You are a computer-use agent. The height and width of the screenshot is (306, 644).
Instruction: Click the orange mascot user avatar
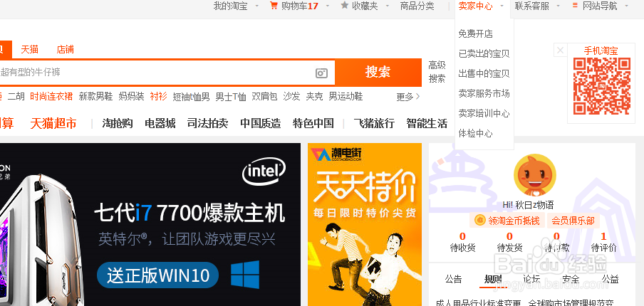534,175
